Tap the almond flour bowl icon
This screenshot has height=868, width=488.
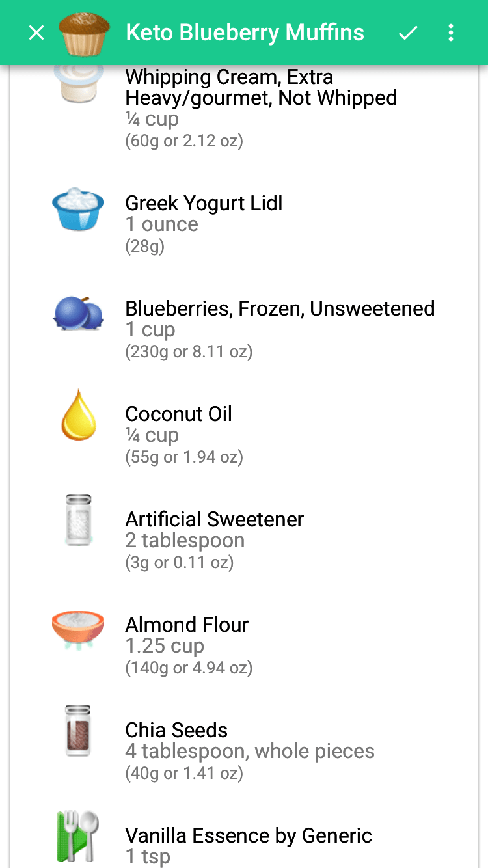[78, 628]
